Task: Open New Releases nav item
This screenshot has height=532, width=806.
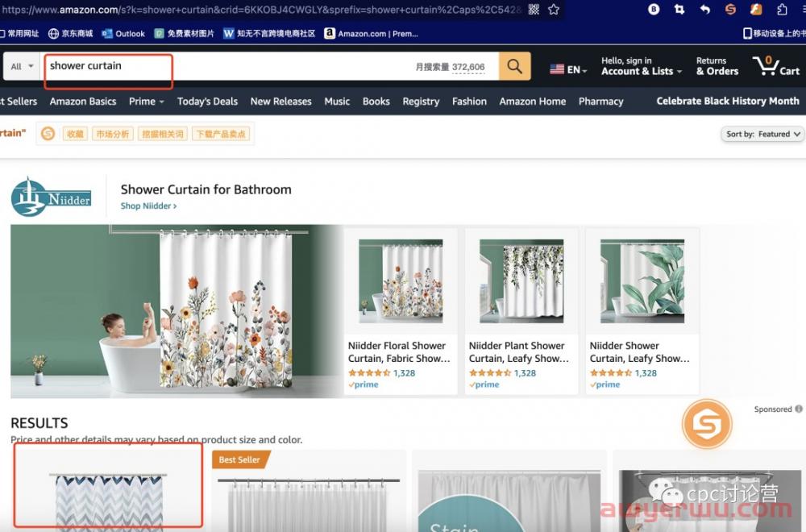Action: [280, 102]
